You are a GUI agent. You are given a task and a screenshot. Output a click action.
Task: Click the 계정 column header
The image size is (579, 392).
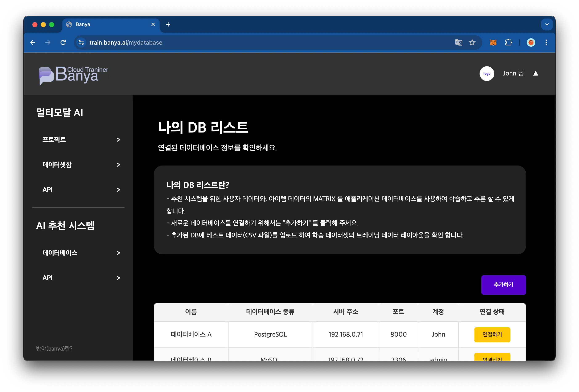[438, 312]
